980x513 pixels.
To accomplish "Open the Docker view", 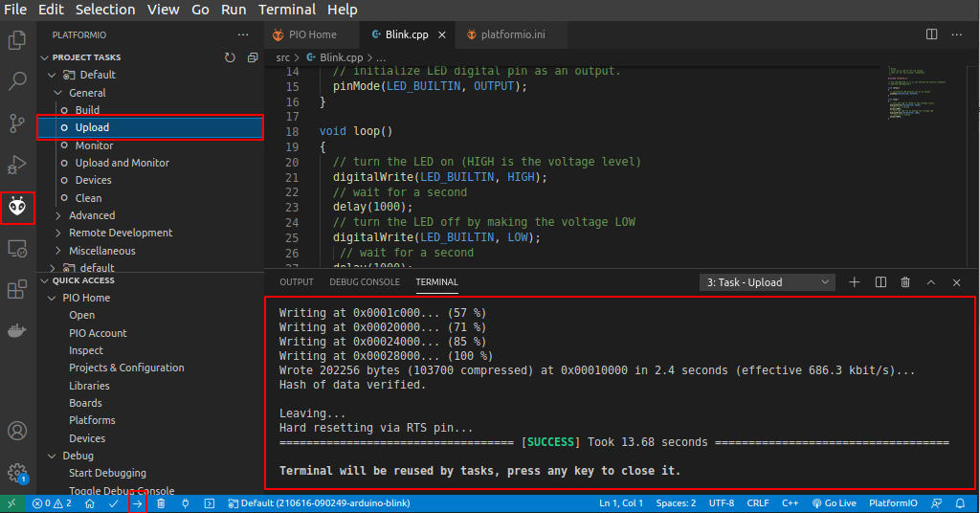I will (x=17, y=330).
